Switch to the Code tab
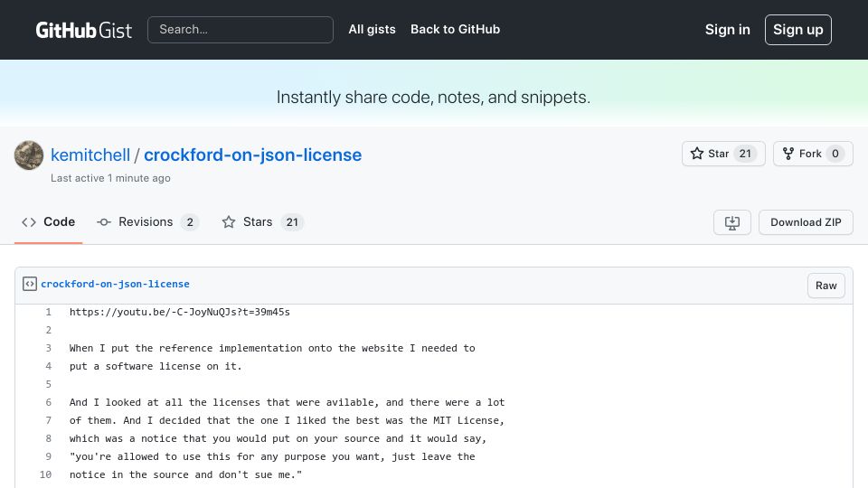Image resolution: width=868 pixels, height=488 pixels. [48, 222]
